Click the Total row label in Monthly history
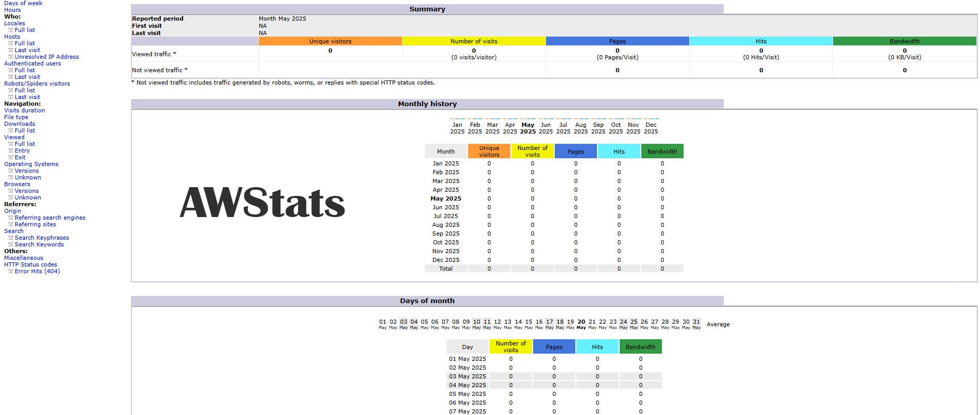 click(446, 269)
